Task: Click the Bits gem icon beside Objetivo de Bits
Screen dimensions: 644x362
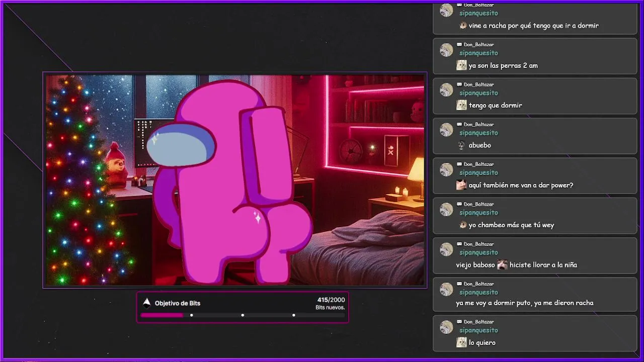Action: pyautogui.click(x=147, y=303)
